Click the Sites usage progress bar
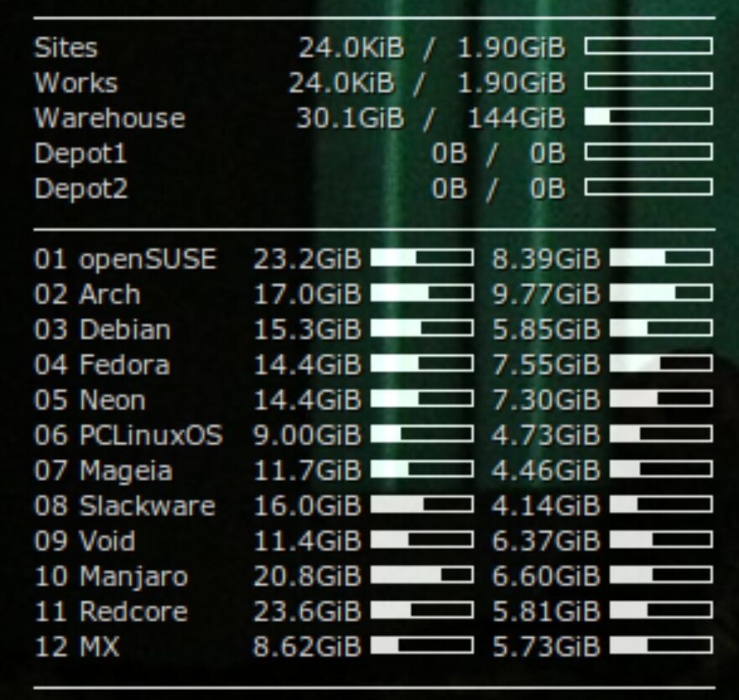 tap(648, 46)
